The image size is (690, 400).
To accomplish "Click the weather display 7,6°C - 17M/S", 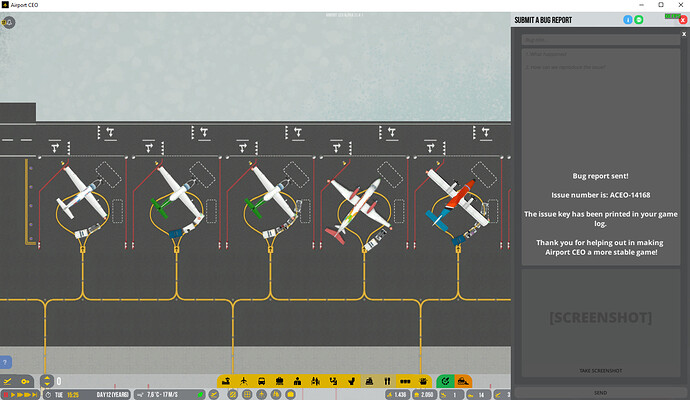I will [x=169, y=395].
